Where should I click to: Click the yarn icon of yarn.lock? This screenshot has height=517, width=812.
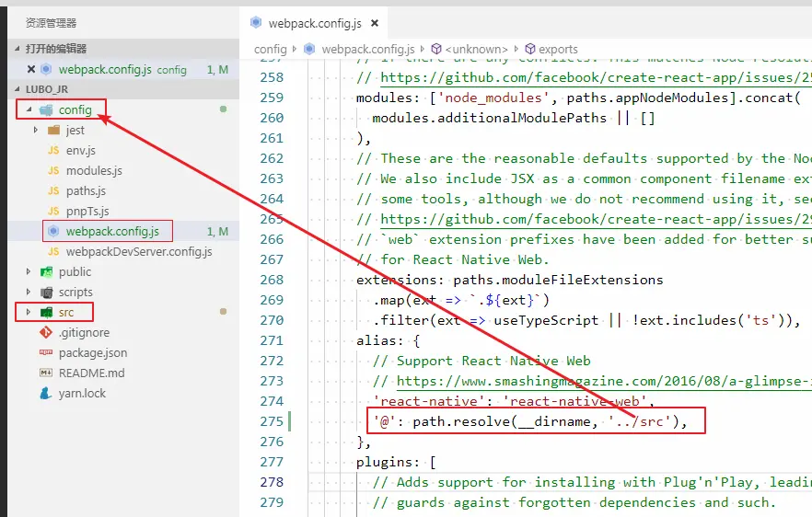[46, 394]
